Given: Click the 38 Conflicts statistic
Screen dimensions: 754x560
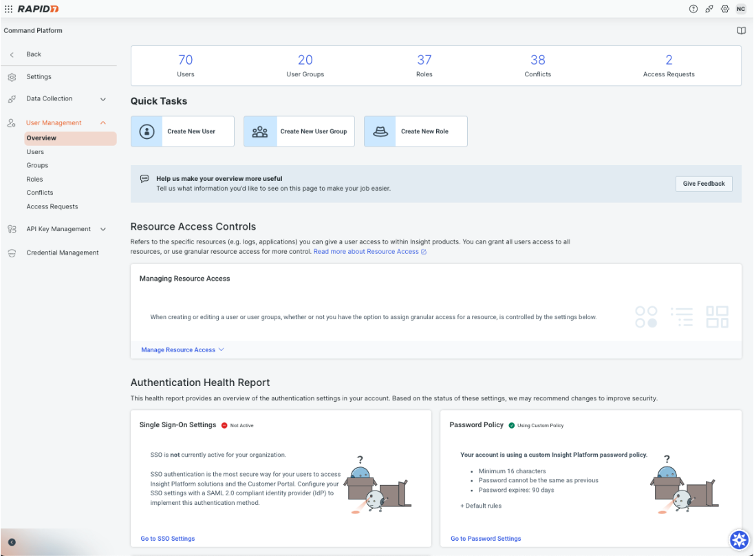Looking at the screenshot, I should 537,65.
